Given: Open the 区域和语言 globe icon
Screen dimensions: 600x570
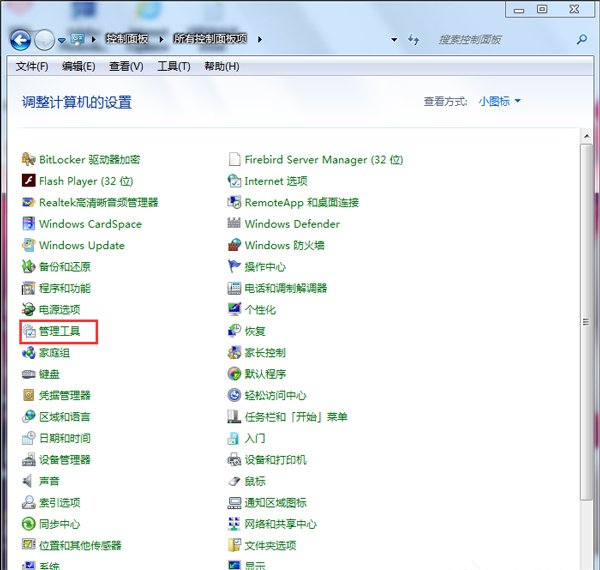Looking at the screenshot, I should coord(28,417).
